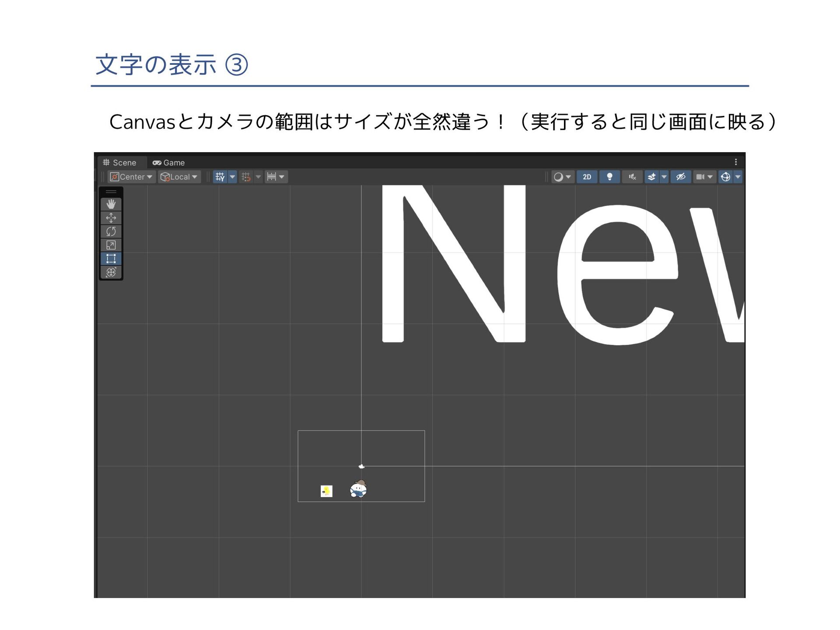Viewport: 840px width, 630px height.
Task: Toggle scene audio mute button
Action: point(632,177)
